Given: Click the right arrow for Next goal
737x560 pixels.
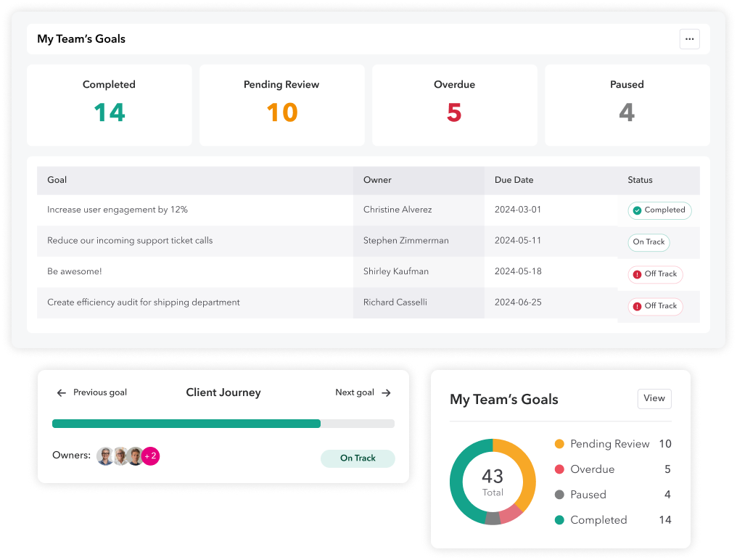Looking at the screenshot, I should coord(386,393).
